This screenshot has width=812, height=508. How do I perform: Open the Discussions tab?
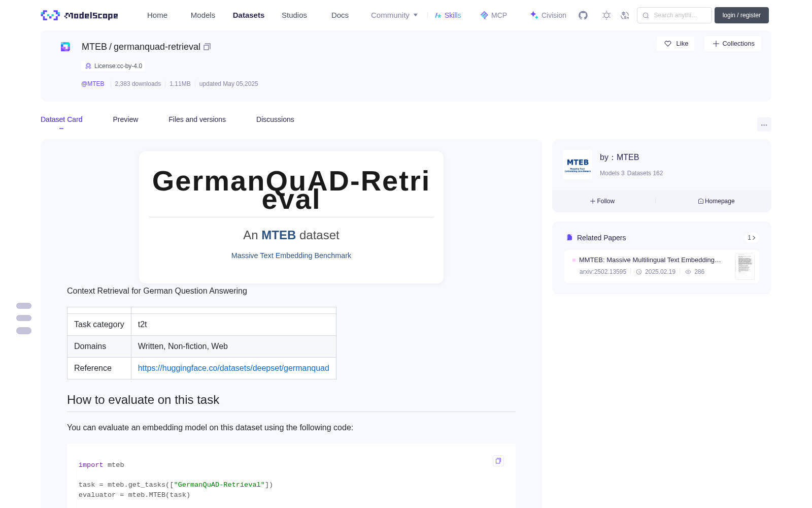275,119
